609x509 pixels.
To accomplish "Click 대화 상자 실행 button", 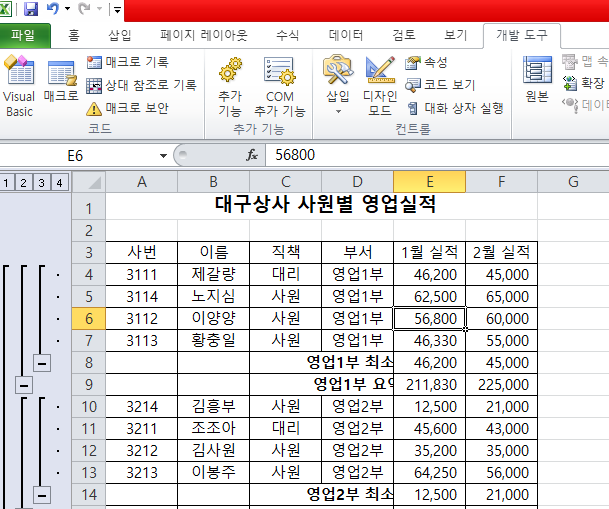I will [454, 108].
